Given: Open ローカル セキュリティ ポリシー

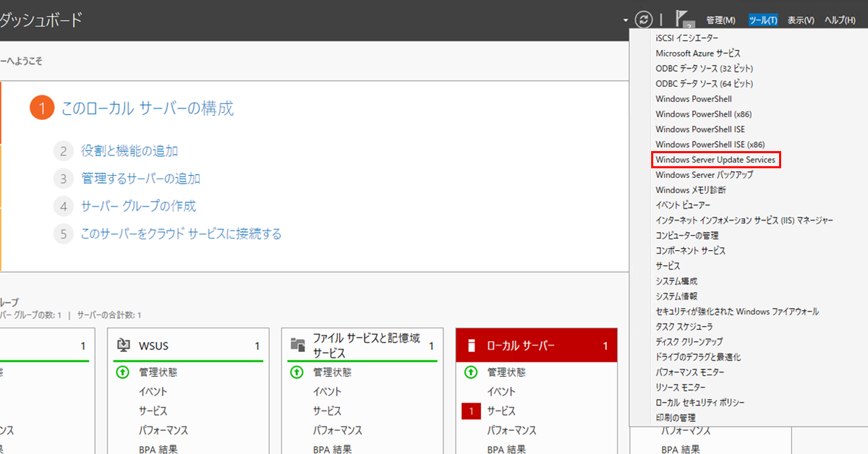Looking at the screenshot, I should 699,402.
